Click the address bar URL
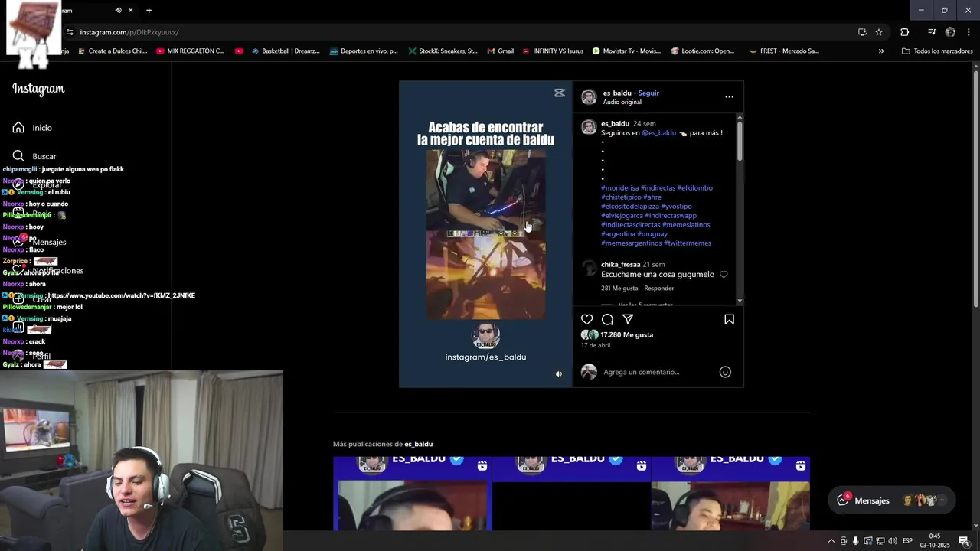Image resolution: width=980 pixels, height=551 pixels. click(129, 32)
